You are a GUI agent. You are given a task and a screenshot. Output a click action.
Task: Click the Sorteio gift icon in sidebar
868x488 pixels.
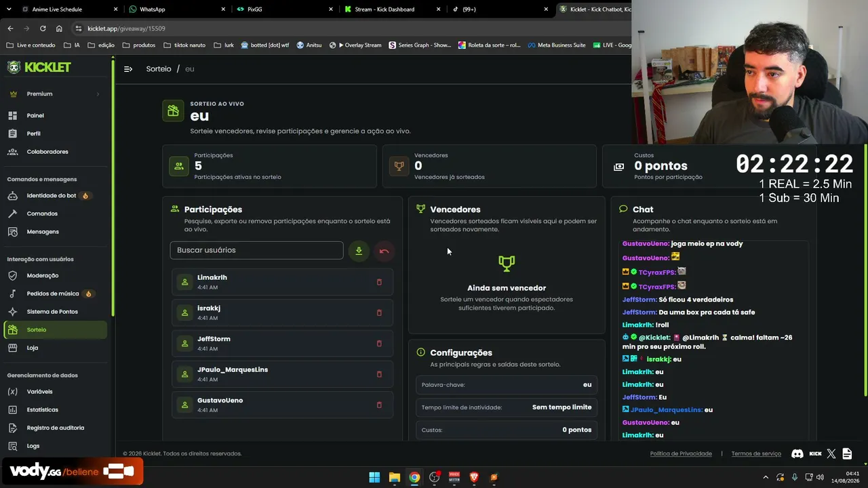[x=12, y=330]
